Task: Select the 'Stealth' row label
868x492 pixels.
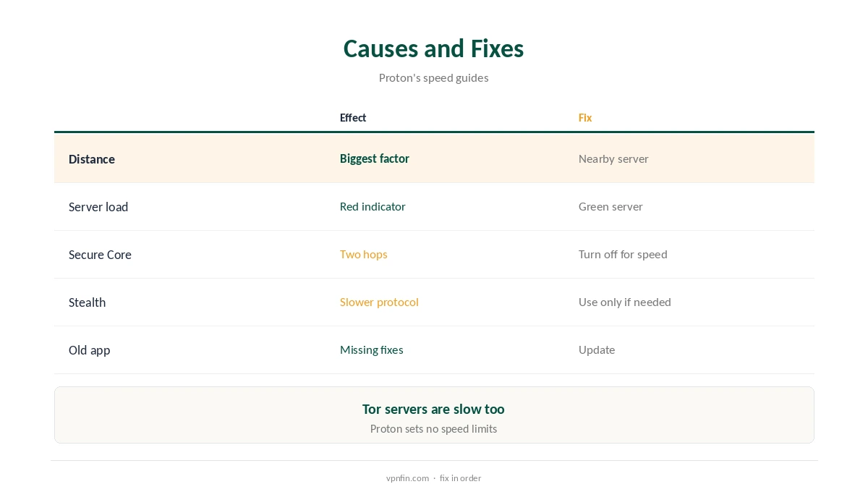Action: 87,302
